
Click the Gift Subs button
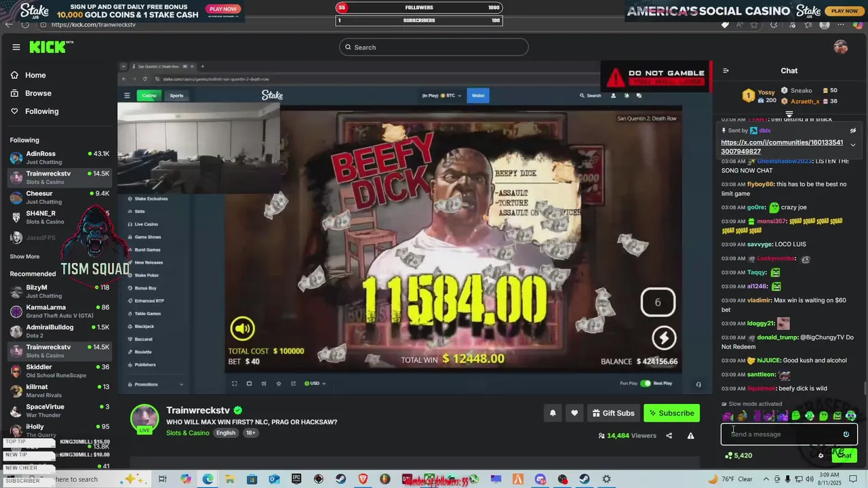613,413
